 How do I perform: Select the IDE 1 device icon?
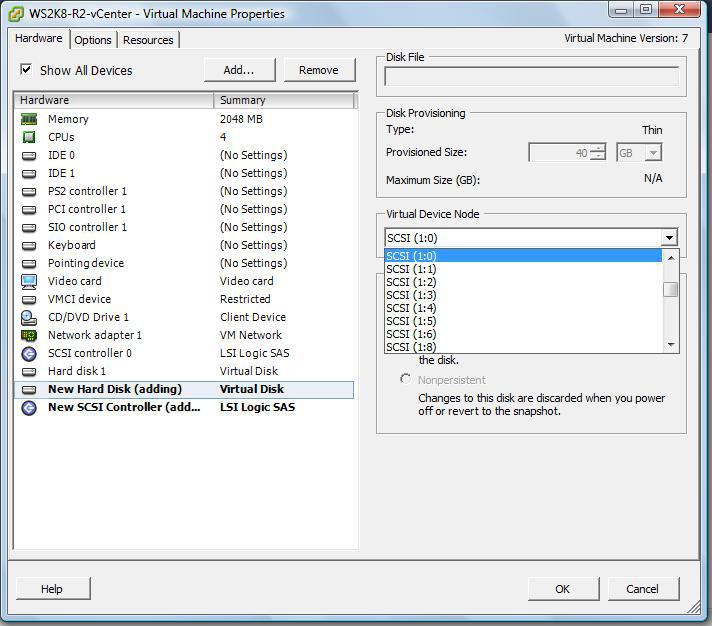29,173
